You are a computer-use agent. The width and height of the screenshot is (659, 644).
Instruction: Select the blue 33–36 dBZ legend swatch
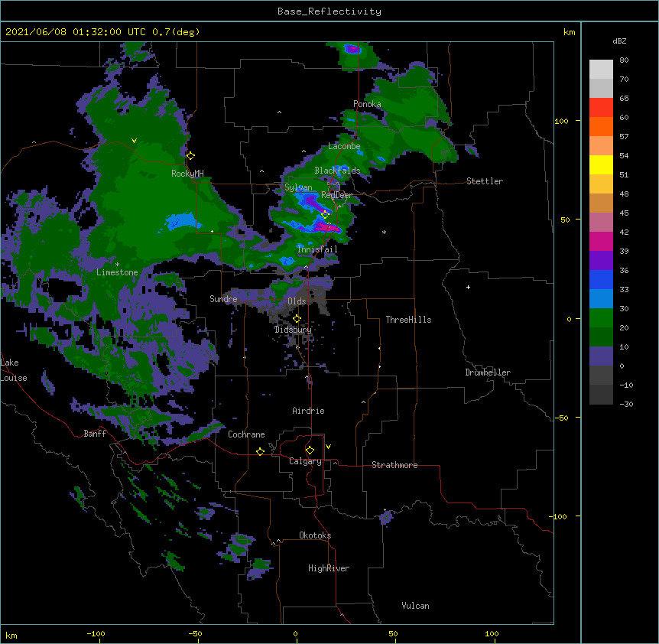click(x=601, y=279)
